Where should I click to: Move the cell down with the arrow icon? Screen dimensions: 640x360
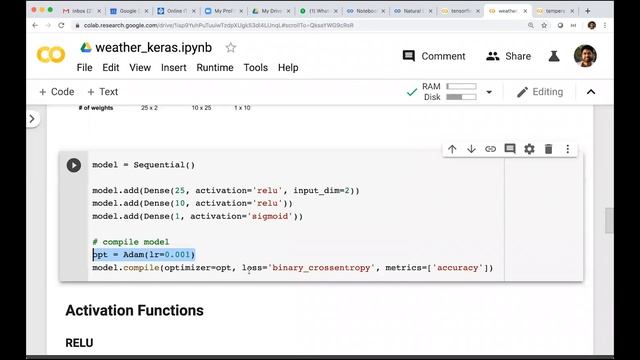(x=471, y=149)
